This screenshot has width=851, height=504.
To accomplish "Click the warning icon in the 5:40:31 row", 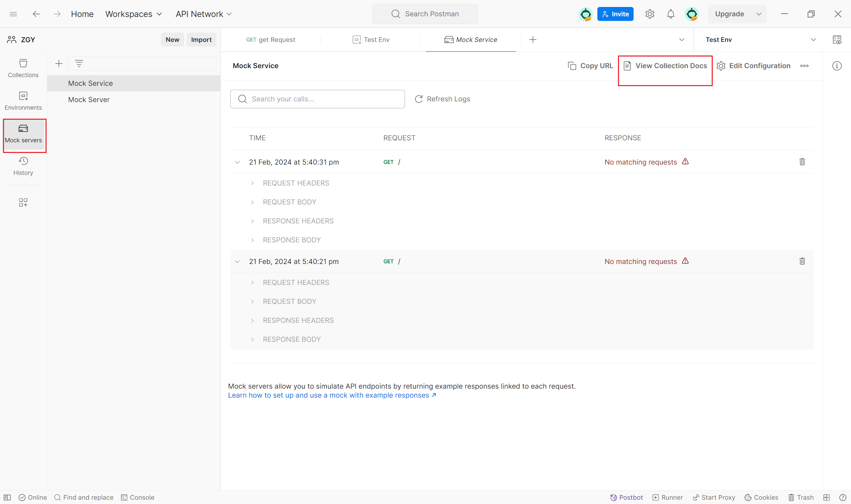I will point(685,161).
